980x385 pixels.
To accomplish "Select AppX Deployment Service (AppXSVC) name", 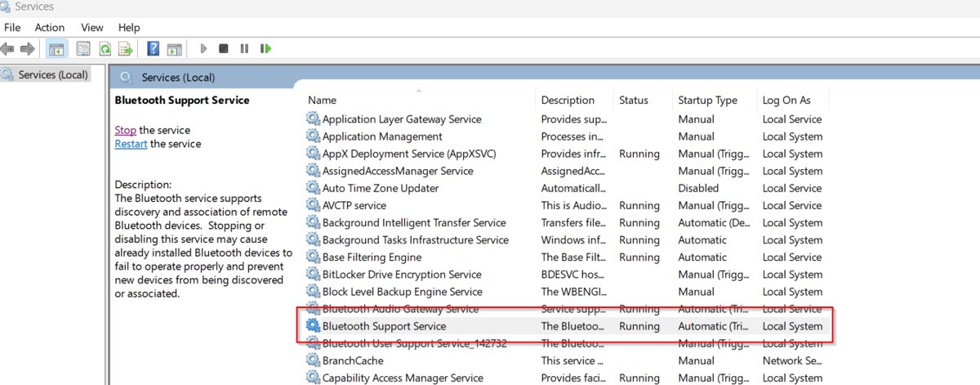I will (409, 154).
